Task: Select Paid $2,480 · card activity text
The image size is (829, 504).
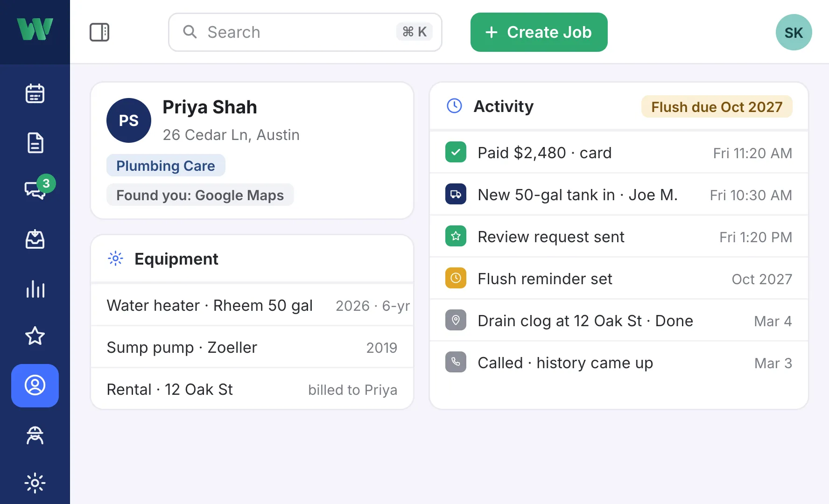Action: click(545, 153)
